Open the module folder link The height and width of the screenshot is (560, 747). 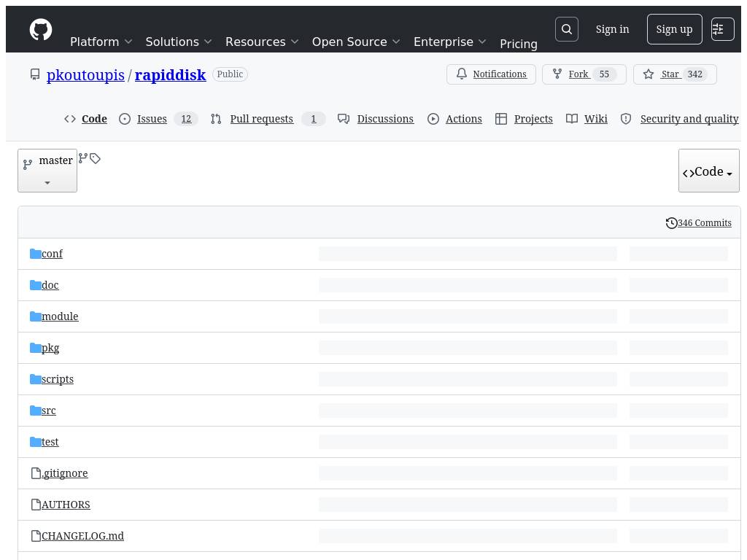click(x=60, y=316)
